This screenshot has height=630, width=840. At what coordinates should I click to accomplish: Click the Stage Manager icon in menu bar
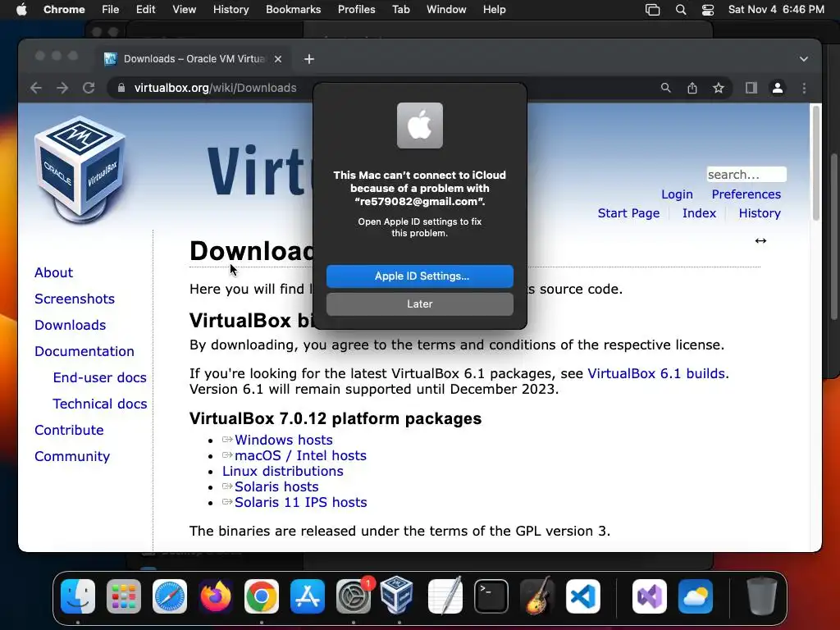(652, 10)
